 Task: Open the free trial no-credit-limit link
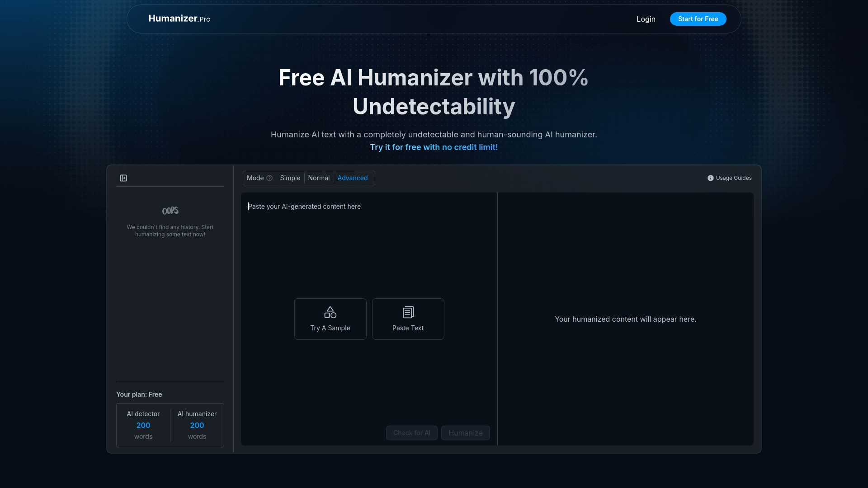[434, 147]
